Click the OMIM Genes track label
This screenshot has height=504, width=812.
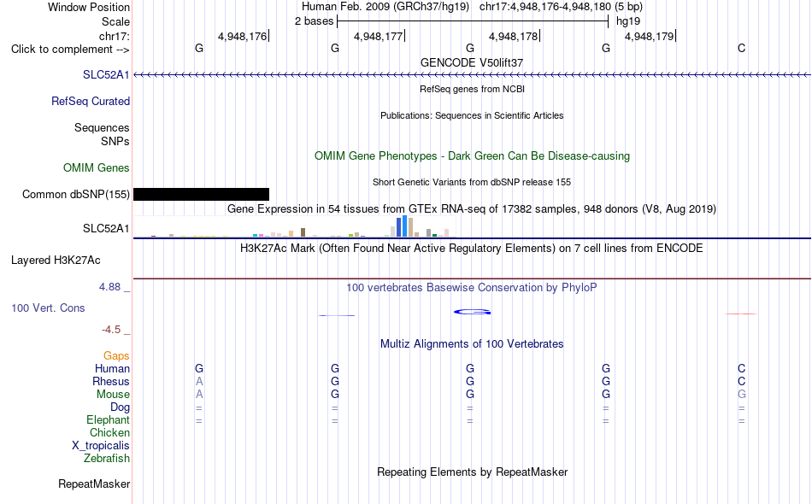pos(97,167)
